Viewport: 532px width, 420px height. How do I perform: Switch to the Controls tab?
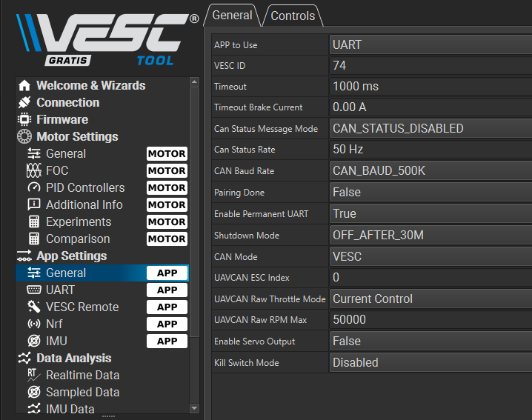293,16
